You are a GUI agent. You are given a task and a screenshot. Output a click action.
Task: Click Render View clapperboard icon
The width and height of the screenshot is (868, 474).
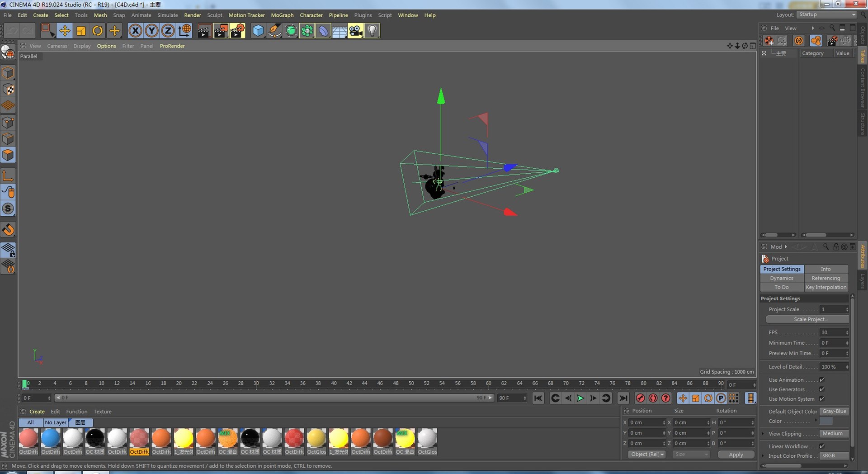point(204,31)
